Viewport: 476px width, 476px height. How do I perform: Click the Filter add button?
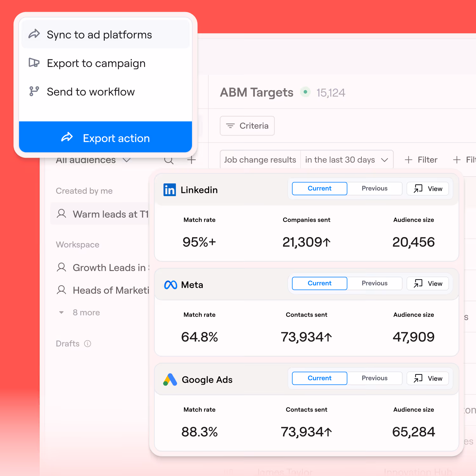(x=421, y=160)
